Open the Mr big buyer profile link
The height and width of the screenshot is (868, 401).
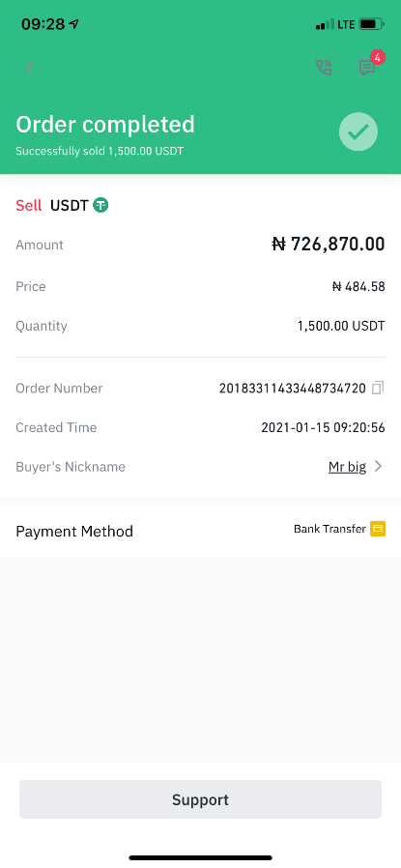347,467
